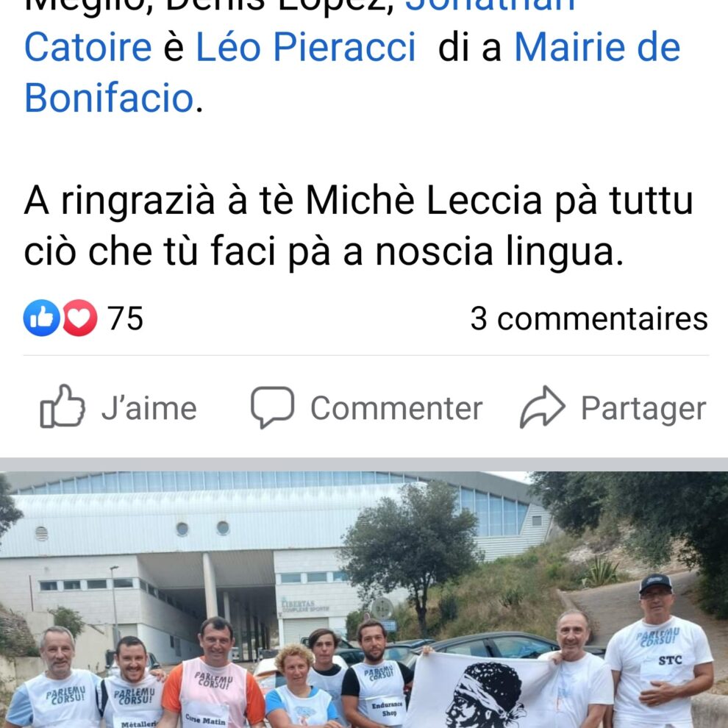Viewport: 728px width, 728px height.
Task: Open Léo Pieracci's profile link
Action: coord(305,47)
